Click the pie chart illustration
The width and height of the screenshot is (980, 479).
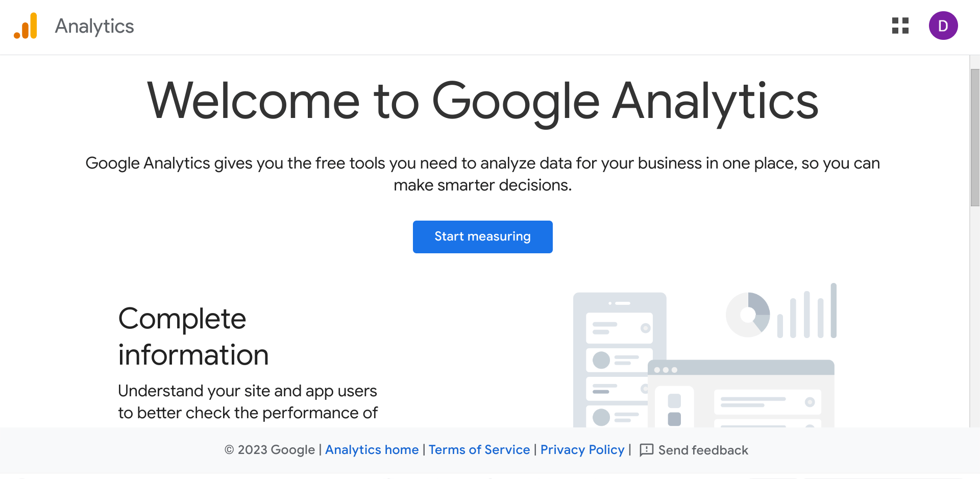748,314
